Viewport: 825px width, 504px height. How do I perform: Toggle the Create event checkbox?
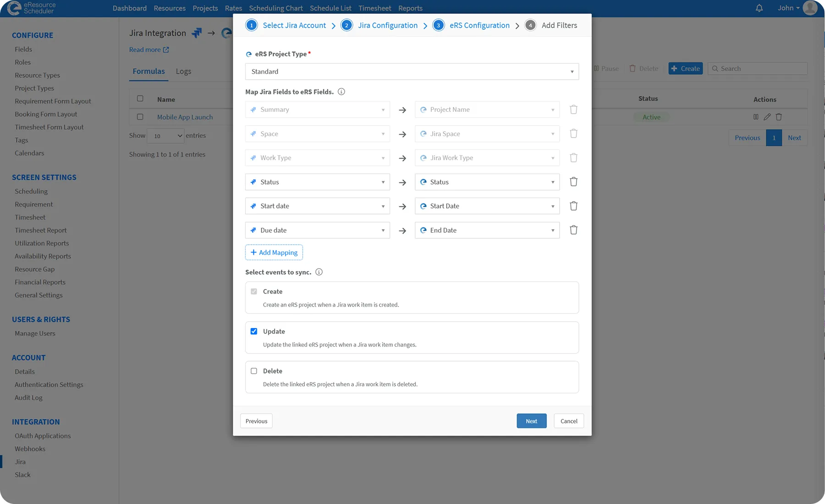point(254,291)
